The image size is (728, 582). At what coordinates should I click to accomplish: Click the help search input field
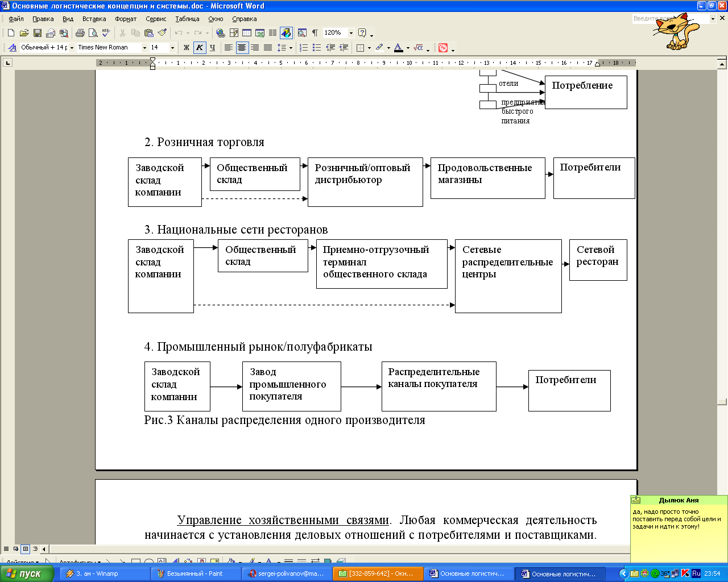[670, 19]
